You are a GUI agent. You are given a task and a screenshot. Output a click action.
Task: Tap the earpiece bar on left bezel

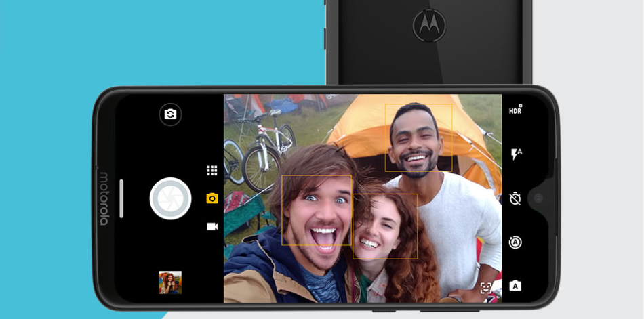(121, 198)
